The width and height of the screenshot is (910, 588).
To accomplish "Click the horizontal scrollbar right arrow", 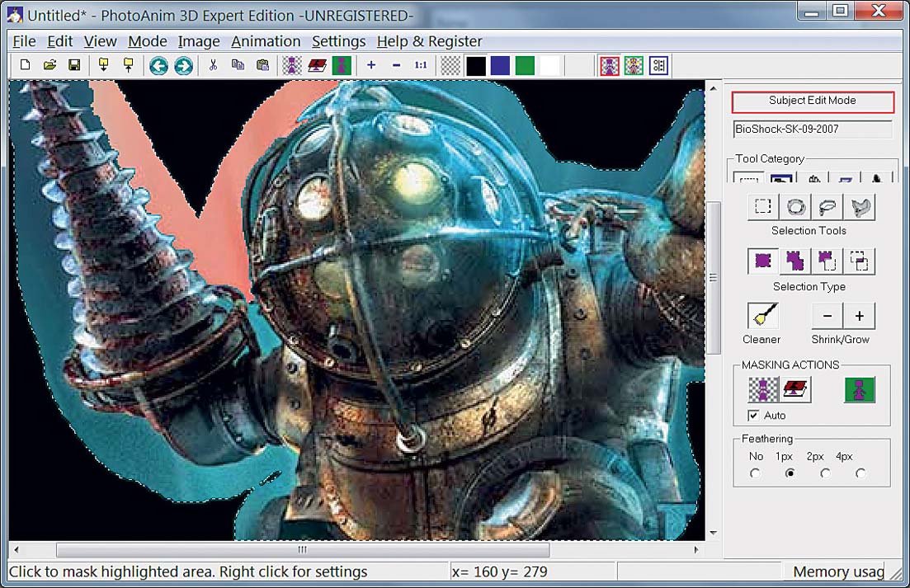I will tap(696, 549).
